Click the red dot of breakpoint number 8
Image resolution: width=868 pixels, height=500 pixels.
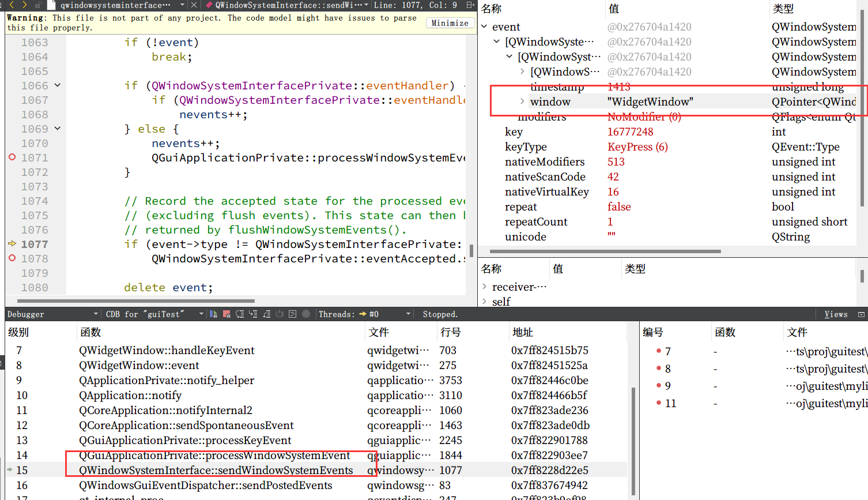coord(658,368)
